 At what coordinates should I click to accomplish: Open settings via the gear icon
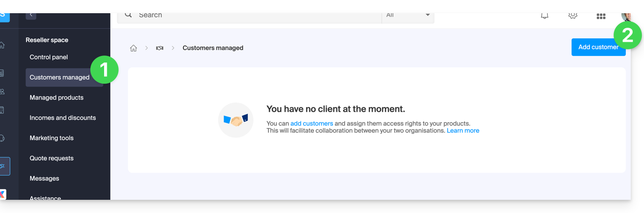573,16
